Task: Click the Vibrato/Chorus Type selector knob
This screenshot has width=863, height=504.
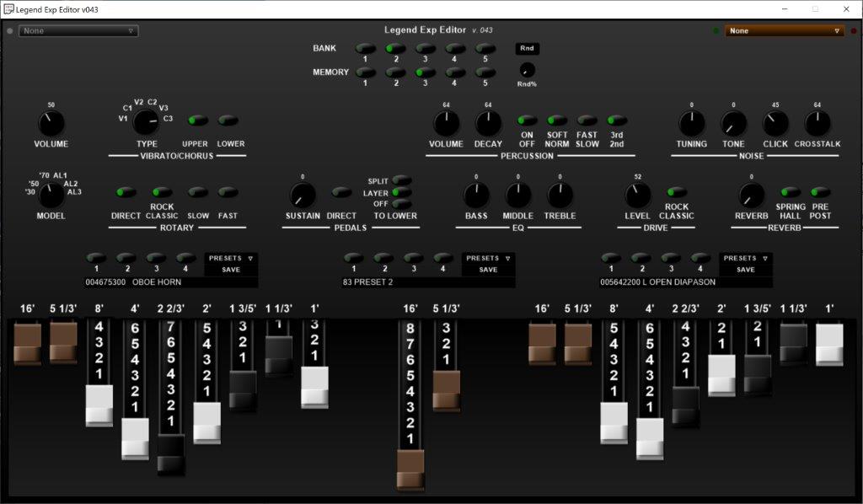Action: (146, 121)
